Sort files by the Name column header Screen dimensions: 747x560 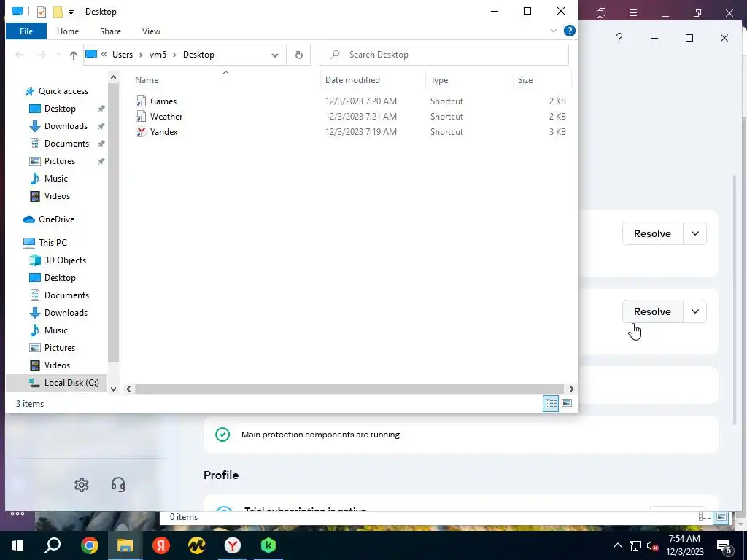225,80
